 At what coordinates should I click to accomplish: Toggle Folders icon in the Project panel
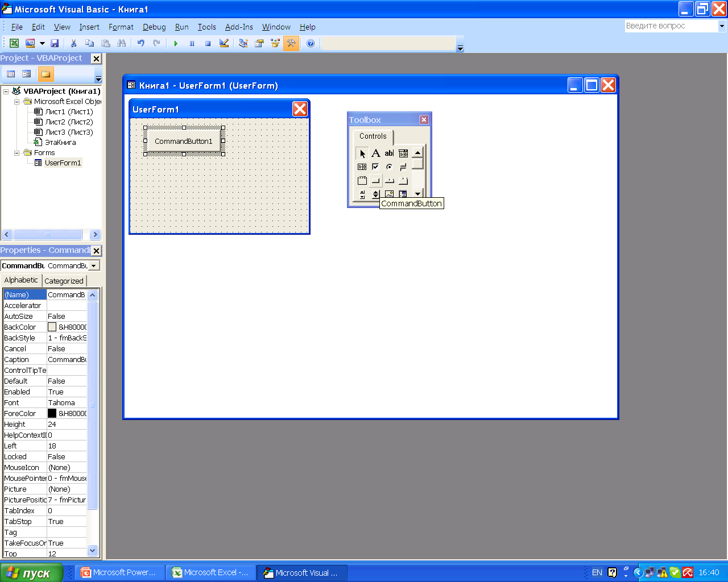45,74
